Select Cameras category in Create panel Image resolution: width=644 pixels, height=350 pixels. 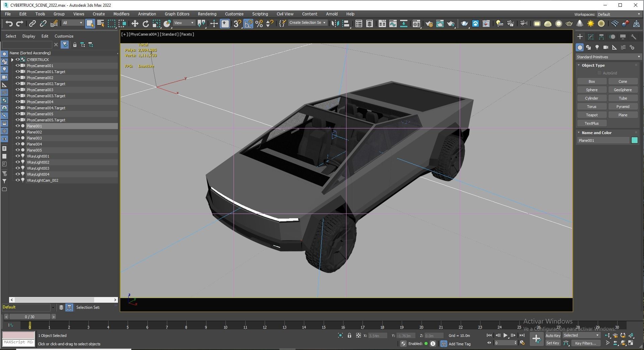(x=606, y=48)
